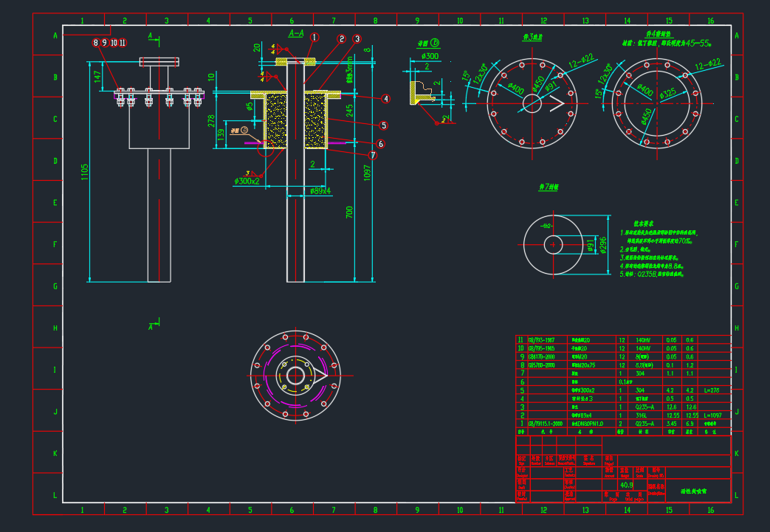The height and width of the screenshot is (532, 770).
Task: Select the 3.45 unit weight cell
Action: (671, 424)
